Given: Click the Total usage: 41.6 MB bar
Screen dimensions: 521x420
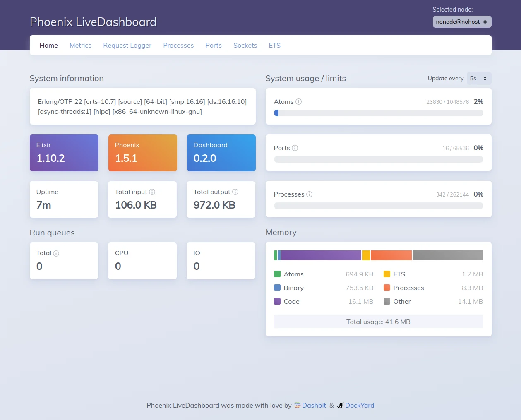Looking at the screenshot, I should (x=379, y=322).
